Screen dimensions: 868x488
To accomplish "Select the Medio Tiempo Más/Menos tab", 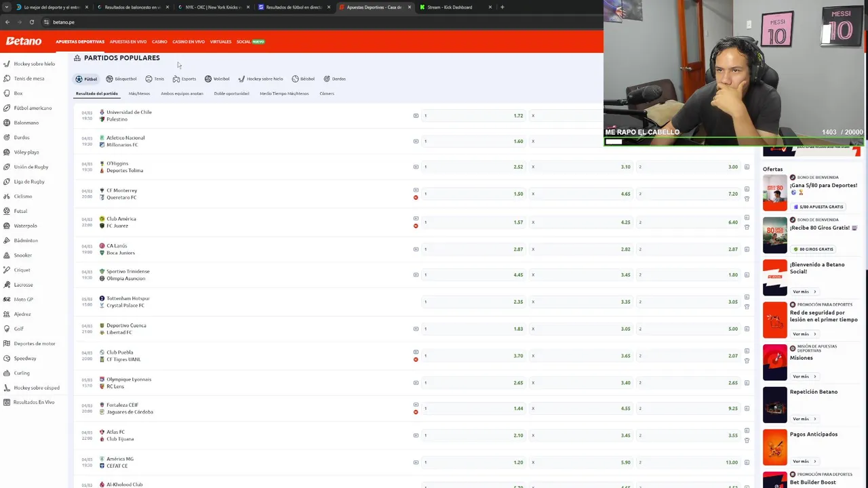I will [x=283, y=94].
